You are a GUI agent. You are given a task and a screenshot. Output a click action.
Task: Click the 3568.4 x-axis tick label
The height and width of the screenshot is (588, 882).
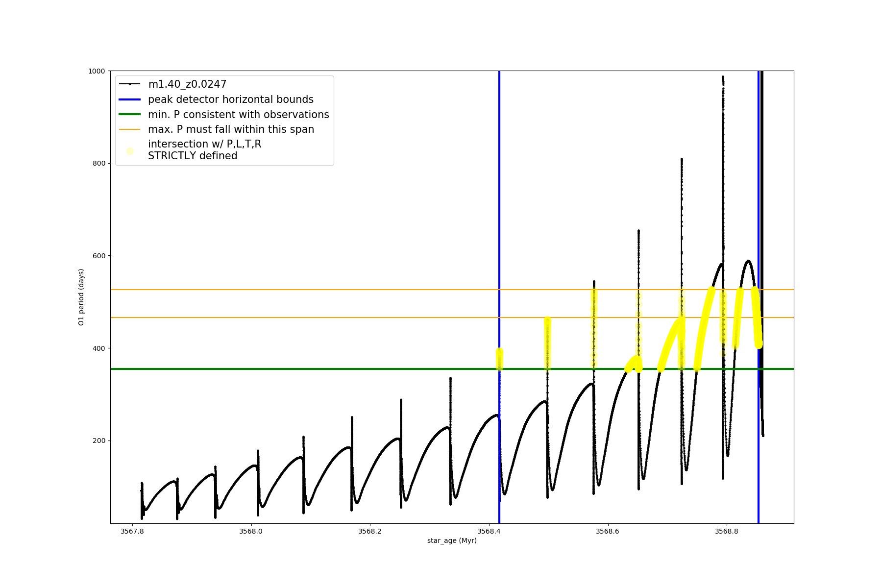tap(489, 531)
